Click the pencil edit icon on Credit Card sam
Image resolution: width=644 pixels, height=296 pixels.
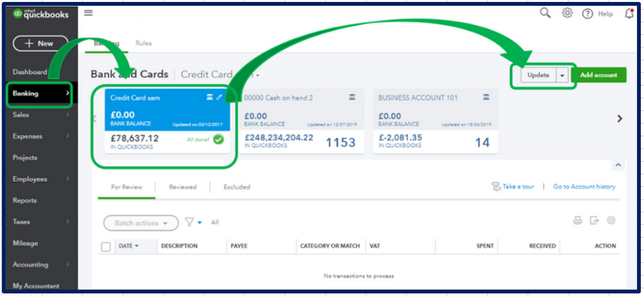219,98
